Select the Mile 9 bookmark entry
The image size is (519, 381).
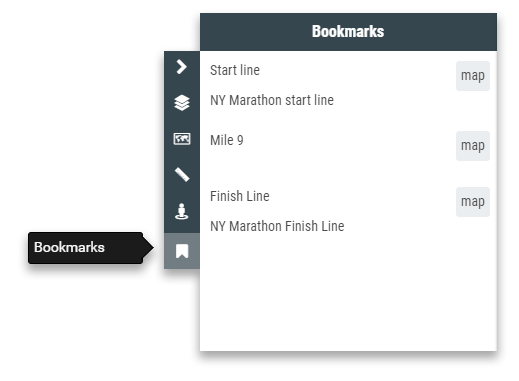[x=227, y=140]
